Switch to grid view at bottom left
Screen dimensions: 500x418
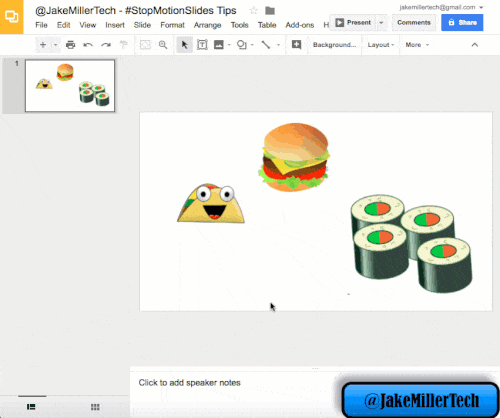pos(95,407)
